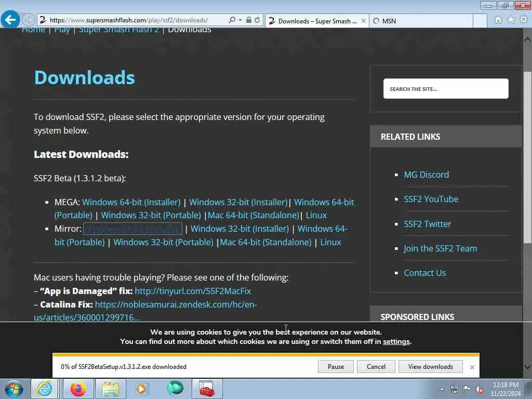
Task: Click Mirror Windows 32-bit (Installer) link
Action: point(240,229)
